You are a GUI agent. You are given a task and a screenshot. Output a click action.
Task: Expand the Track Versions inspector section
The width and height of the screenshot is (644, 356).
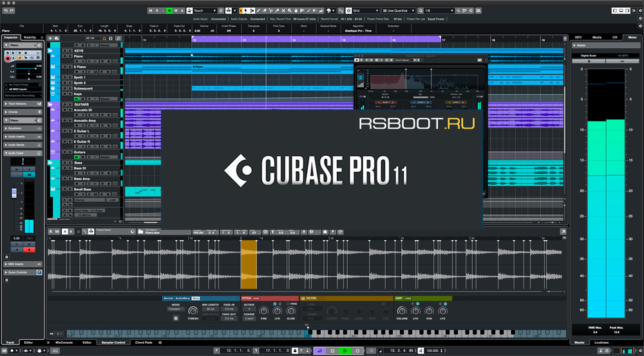point(23,104)
